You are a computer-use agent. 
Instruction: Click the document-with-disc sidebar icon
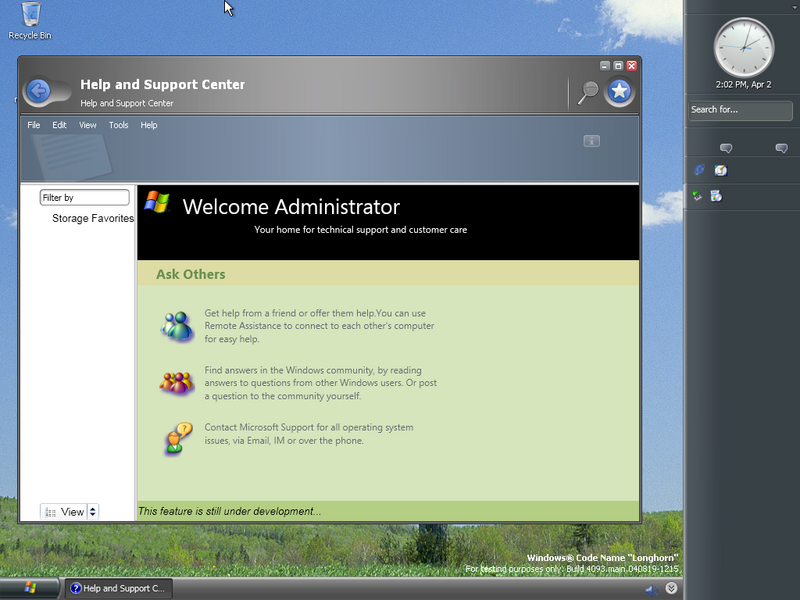click(716, 196)
